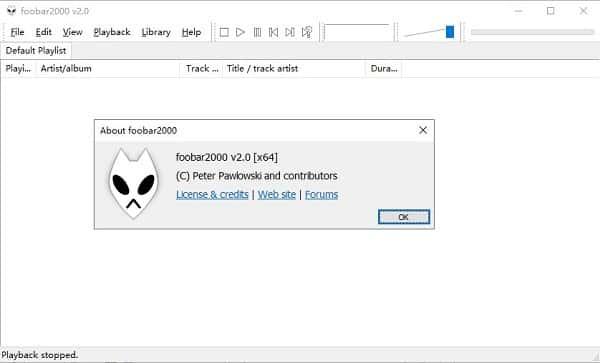Confirm the About dialog with OK

tap(404, 217)
